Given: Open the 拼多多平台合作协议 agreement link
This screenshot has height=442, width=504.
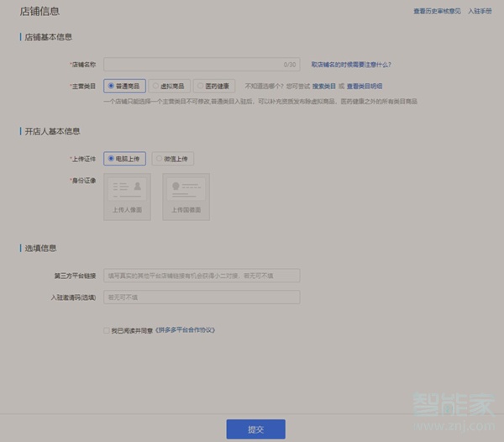Looking at the screenshot, I should pos(185,330).
